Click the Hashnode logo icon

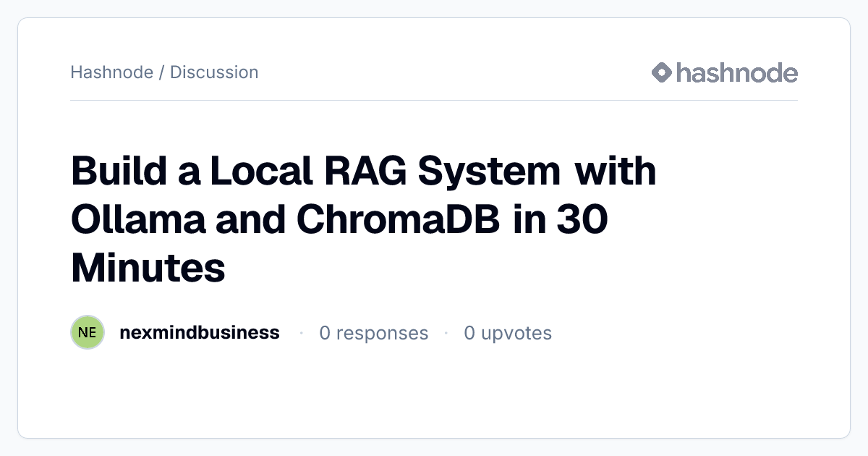662,72
